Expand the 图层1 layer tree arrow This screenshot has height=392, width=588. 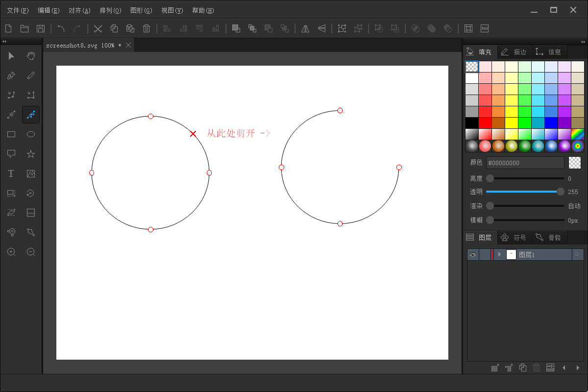tap(499, 254)
